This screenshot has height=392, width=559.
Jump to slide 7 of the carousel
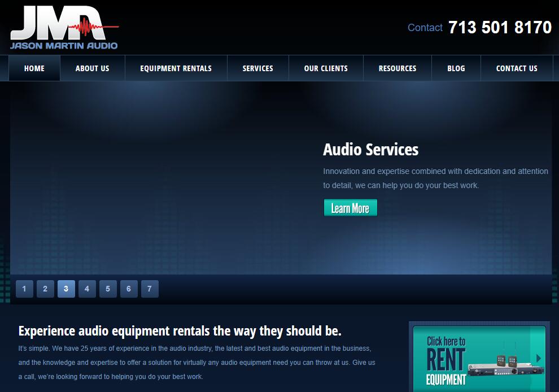click(150, 289)
